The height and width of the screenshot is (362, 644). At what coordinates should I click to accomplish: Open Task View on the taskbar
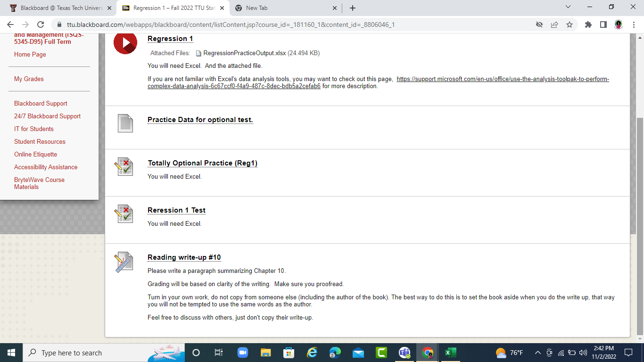(x=219, y=353)
